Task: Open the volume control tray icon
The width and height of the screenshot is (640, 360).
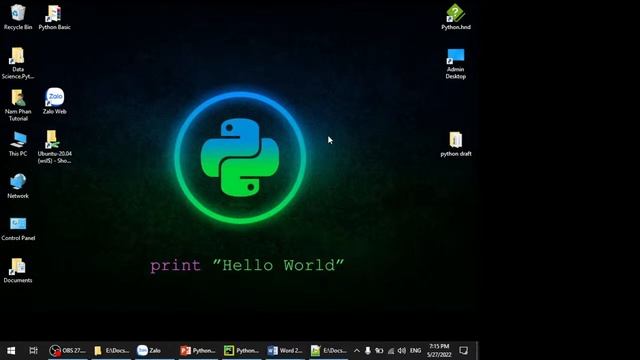Action: 402,351
